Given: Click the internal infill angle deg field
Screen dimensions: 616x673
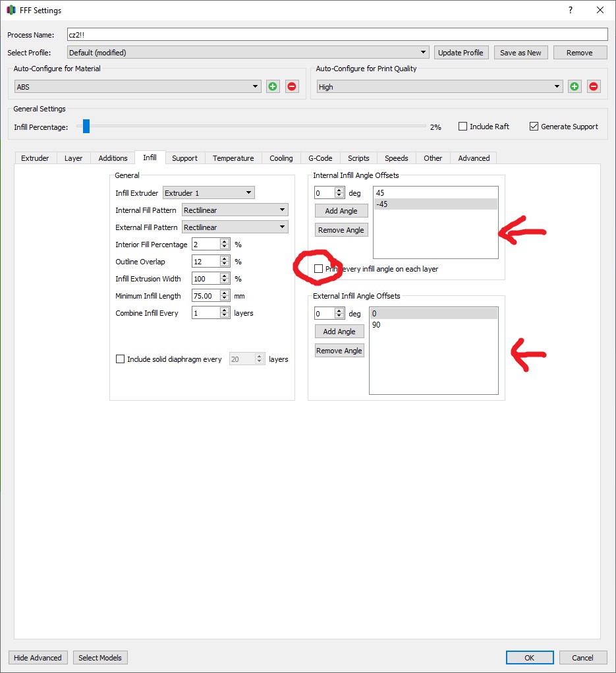Looking at the screenshot, I should (x=324, y=192).
